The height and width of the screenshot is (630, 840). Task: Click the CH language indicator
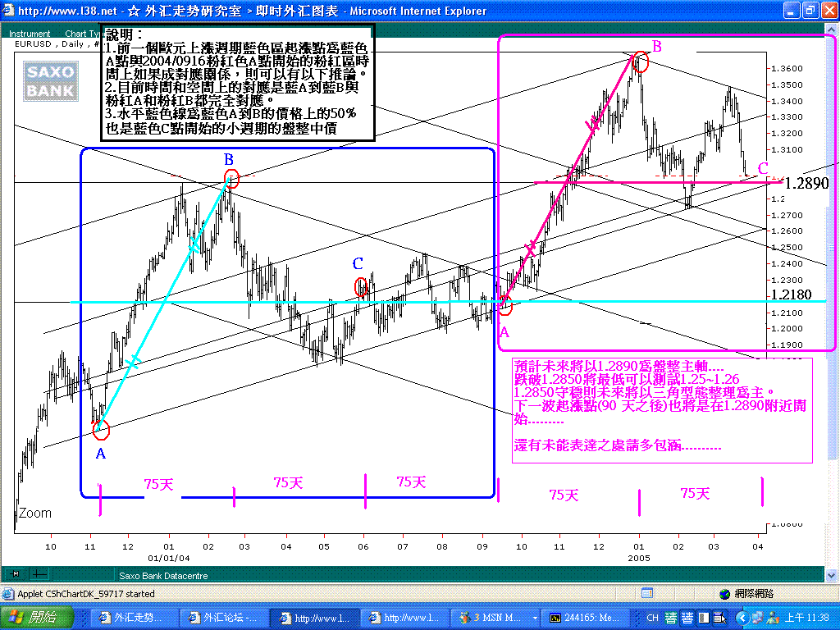pos(652,618)
